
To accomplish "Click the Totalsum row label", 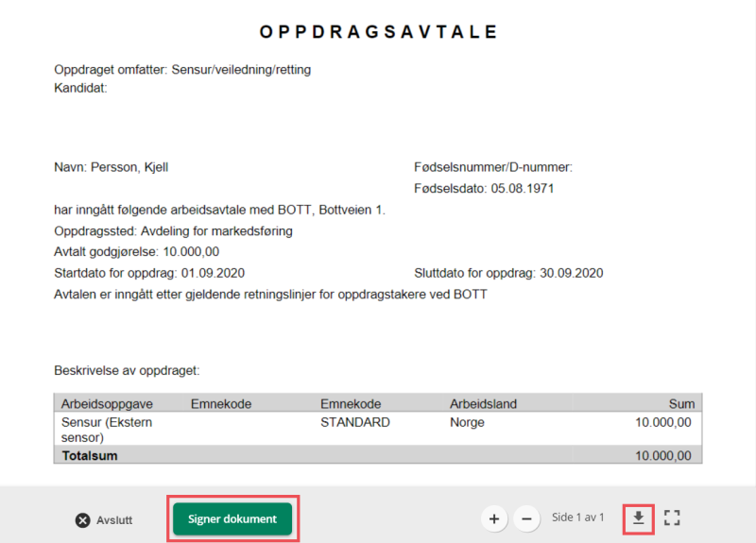I will [90, 456].
